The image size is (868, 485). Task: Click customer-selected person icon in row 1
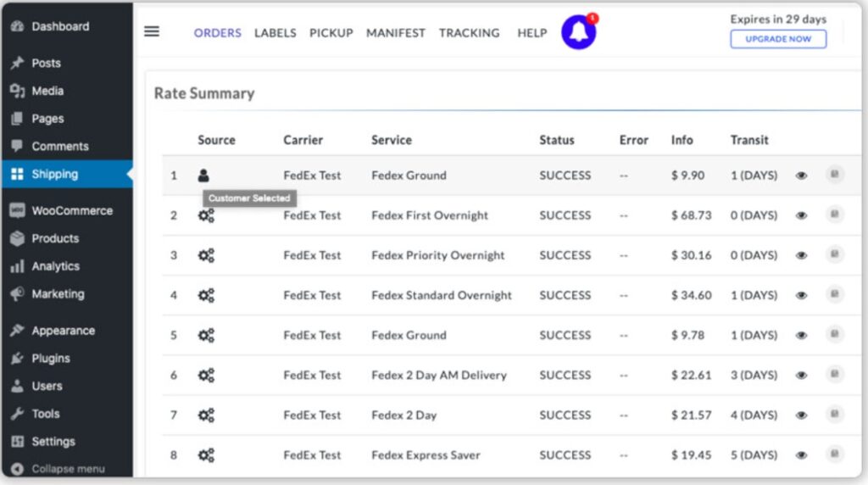tap(203, 176)
